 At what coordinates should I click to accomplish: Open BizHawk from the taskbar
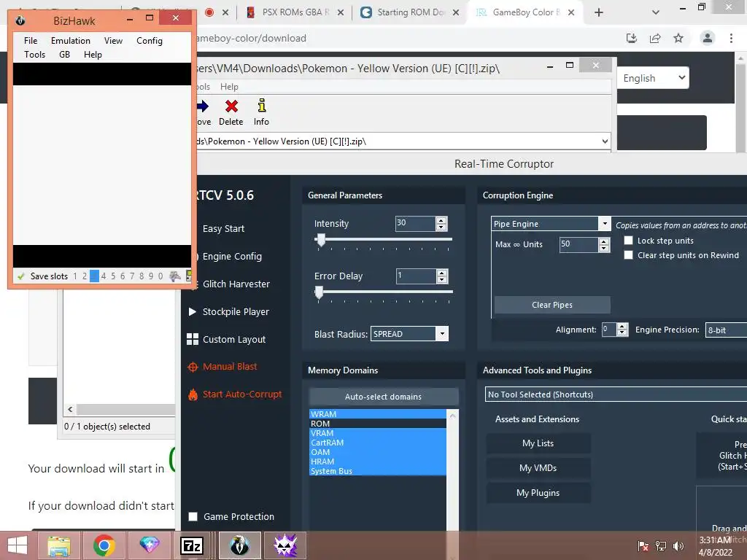click(x=239, y=545)
